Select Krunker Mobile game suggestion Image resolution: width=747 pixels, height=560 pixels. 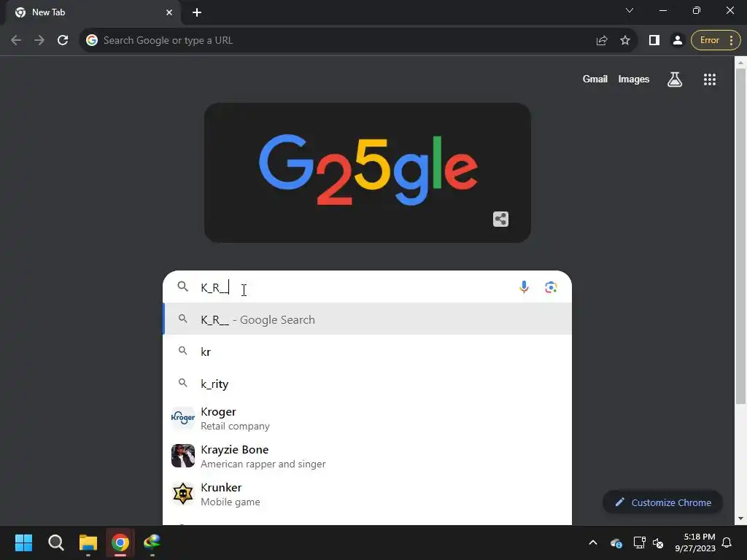(368, 494)
